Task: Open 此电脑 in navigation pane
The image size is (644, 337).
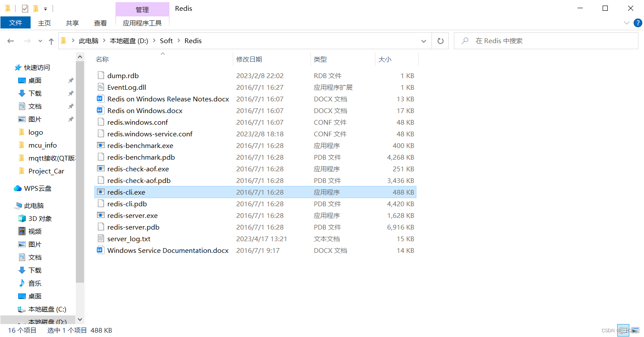Action: point(34,205)
